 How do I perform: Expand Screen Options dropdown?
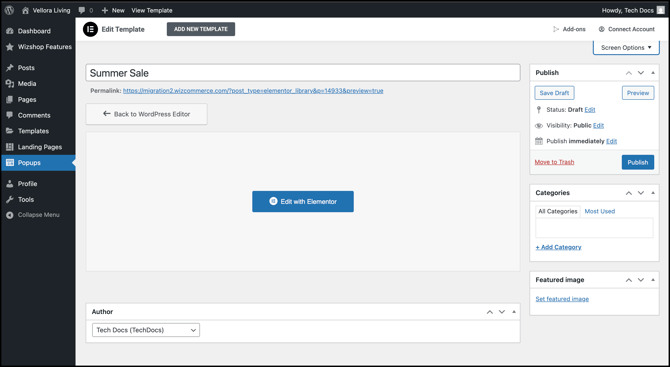point(626,47)
